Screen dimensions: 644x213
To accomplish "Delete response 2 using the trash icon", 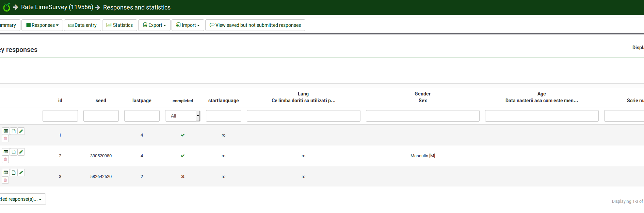I will (5, 159).
